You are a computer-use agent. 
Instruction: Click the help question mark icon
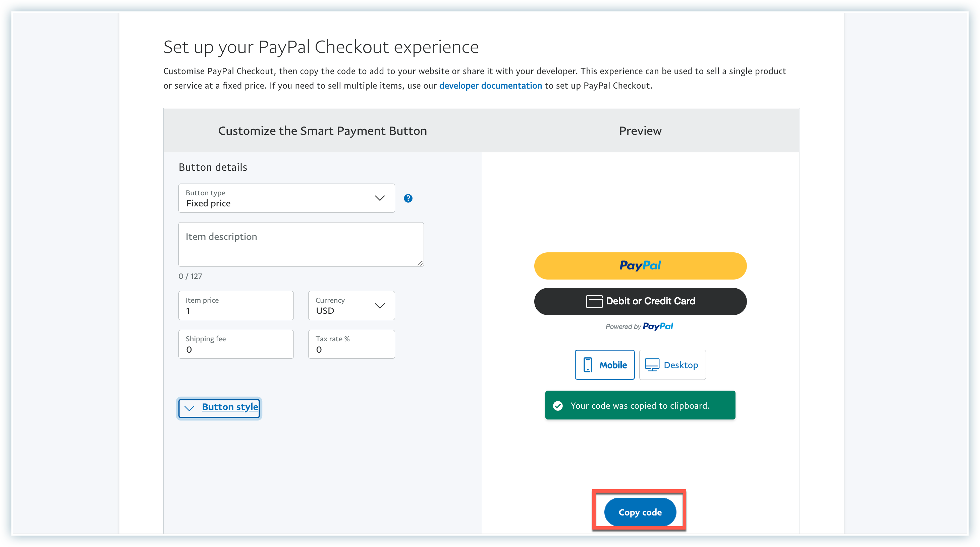pyautogui.click(x=409, y=198)
